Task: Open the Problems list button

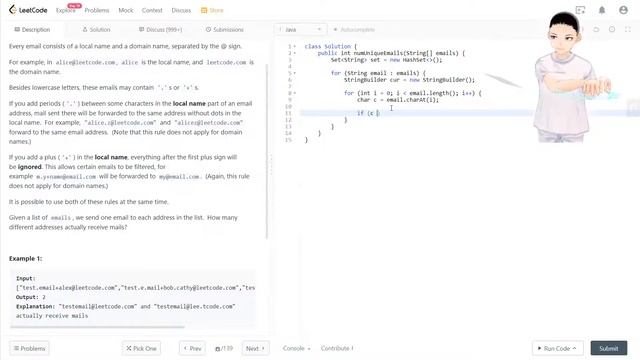Action: (29, 348)
